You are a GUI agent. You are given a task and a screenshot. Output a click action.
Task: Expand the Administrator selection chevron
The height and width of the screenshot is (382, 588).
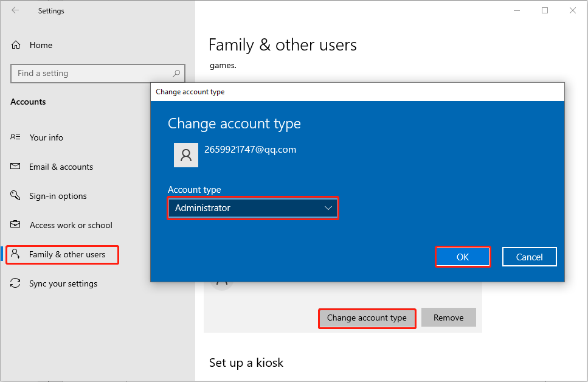pyautogui.click(x=328, y=208)
